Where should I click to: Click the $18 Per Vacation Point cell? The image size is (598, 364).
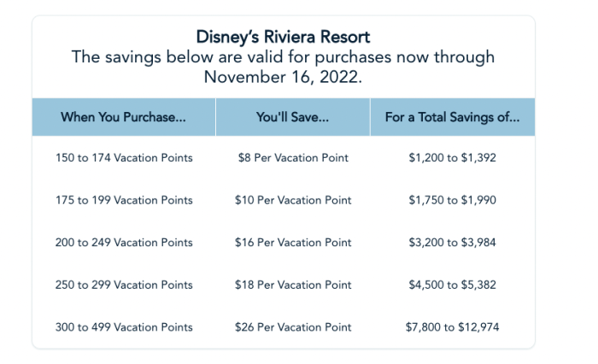(293, 285)
